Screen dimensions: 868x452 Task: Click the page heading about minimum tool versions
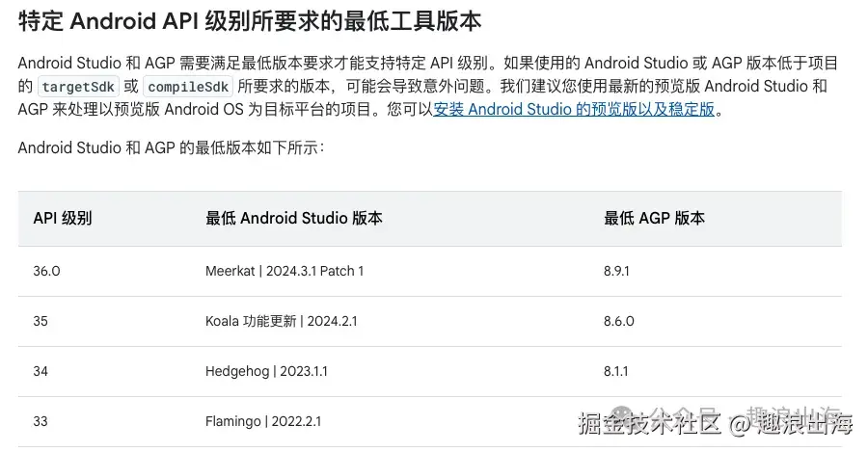tap(250, 21)
